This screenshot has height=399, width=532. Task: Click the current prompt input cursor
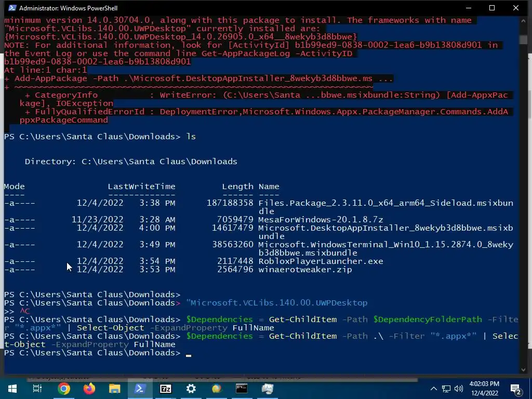[x=189, y=355]
